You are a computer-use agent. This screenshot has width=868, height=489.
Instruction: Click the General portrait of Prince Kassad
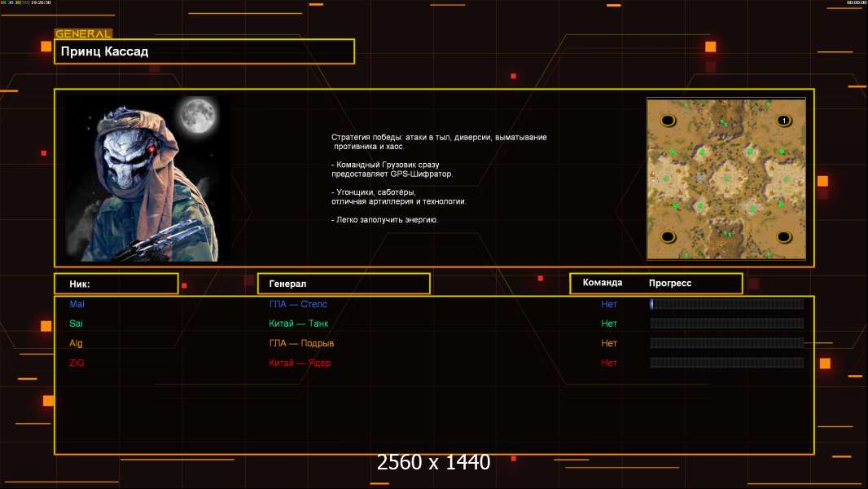tap(147, 178)
